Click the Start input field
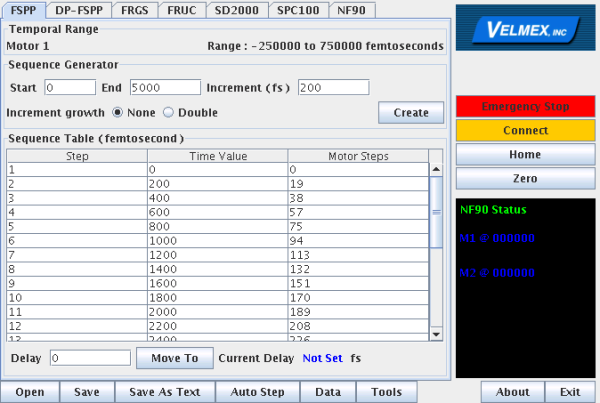This screenshot has height=403, width=600. coord(70,88)
